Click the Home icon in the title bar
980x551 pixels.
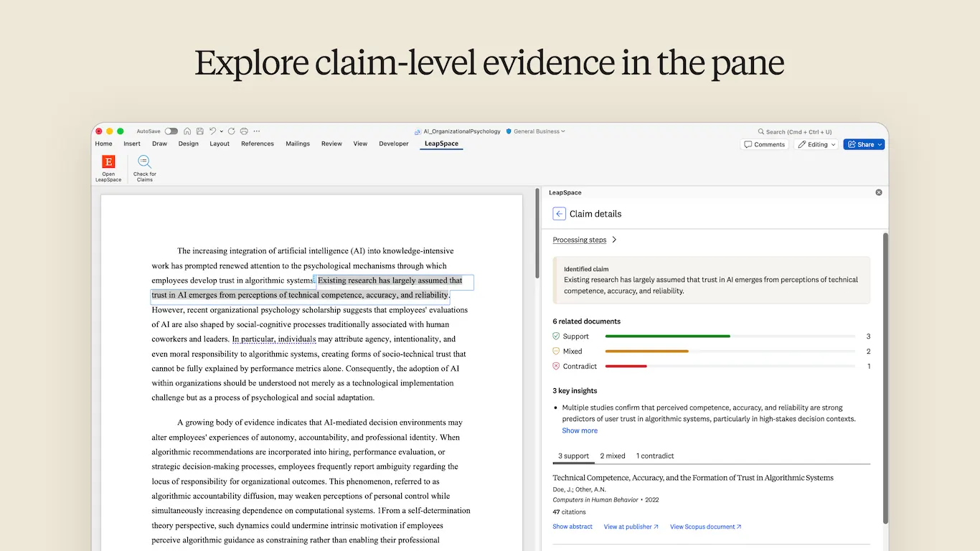187,131
